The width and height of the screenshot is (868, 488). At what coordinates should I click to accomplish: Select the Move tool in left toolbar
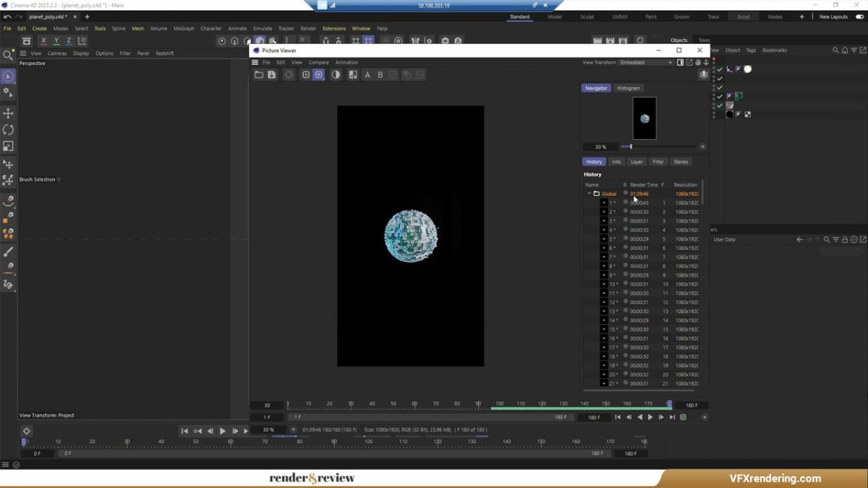tap(8, 114)
